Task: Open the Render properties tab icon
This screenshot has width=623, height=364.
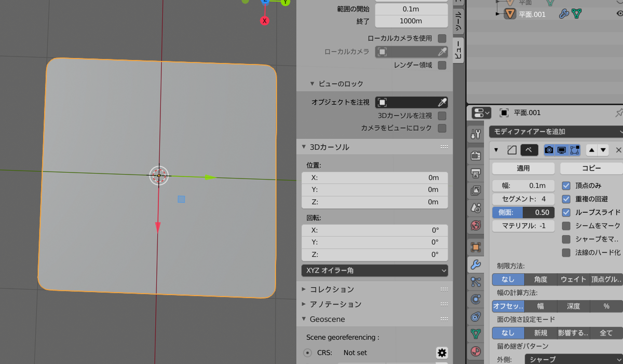Action: pos(476,155)
